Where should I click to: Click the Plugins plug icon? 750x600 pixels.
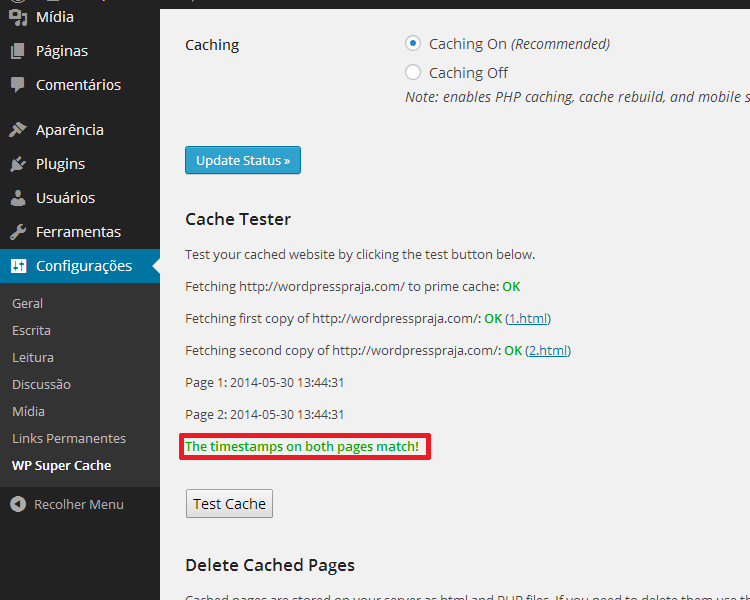[18, 164]
